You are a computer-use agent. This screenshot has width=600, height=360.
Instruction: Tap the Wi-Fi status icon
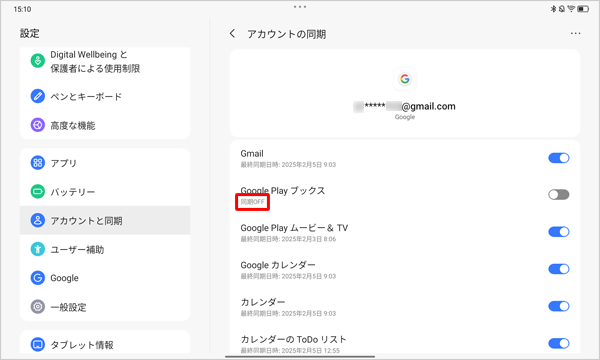pos(571,8)
